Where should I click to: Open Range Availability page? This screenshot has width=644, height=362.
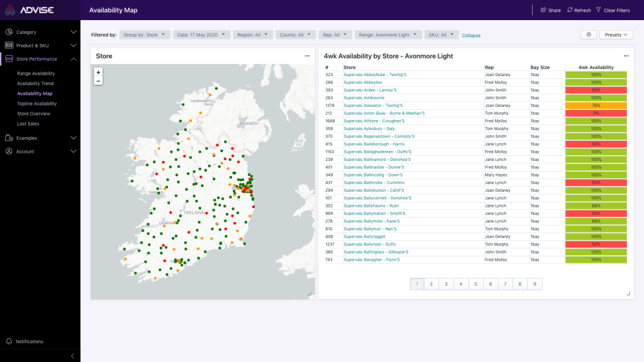click(36, 74)
